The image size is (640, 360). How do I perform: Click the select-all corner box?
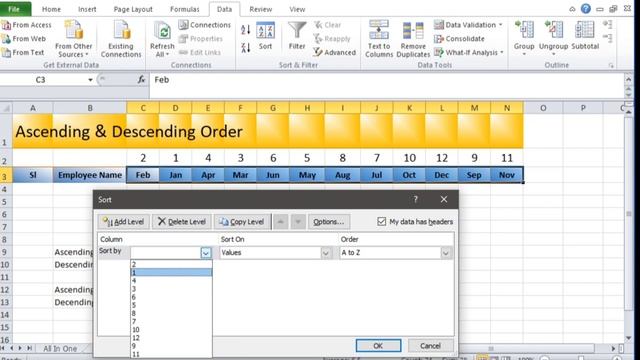(x=6, y=108)
